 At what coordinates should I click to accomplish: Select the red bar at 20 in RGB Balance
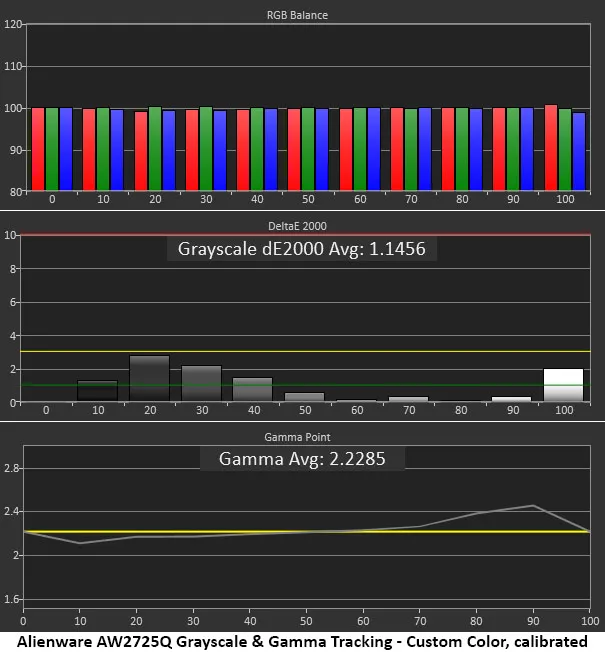[x=141, y=150]
